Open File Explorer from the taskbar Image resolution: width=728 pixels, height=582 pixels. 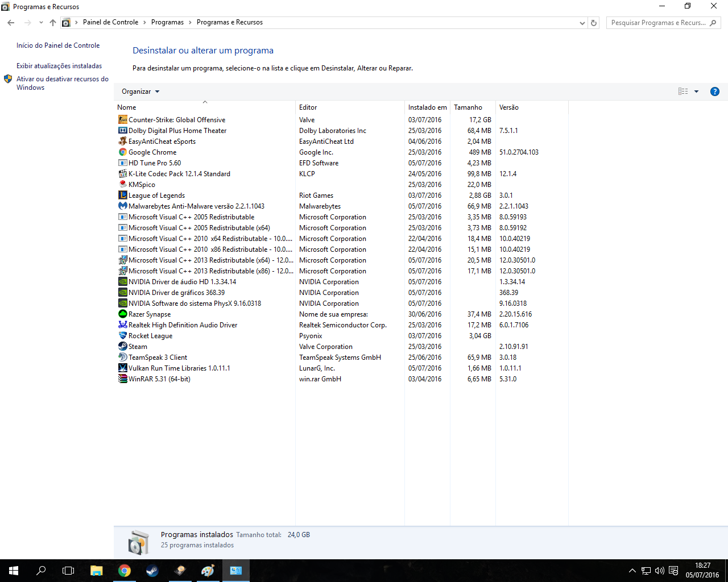click(x=97, y=571)
